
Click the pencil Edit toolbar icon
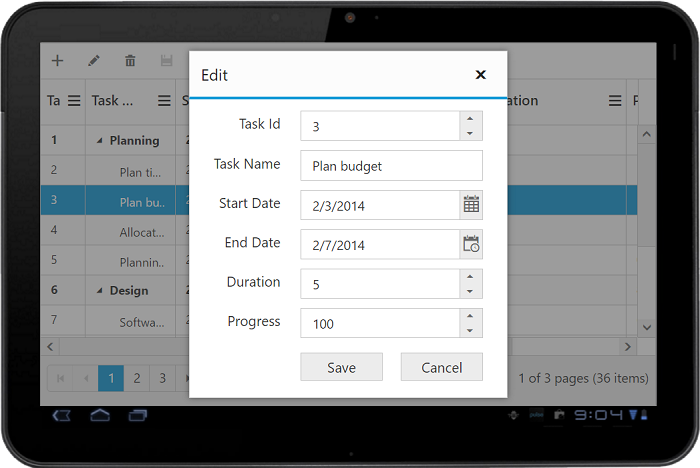tap(94, 61)
